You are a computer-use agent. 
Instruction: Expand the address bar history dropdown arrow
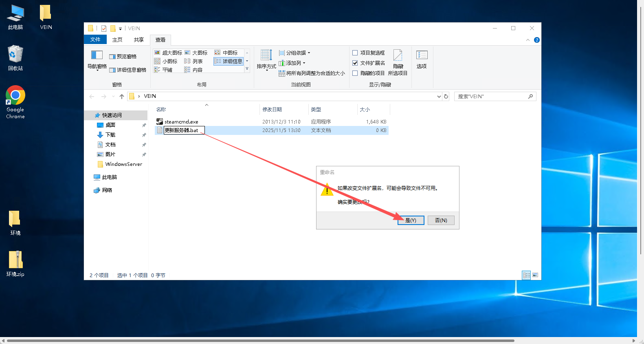coord(439,97)
